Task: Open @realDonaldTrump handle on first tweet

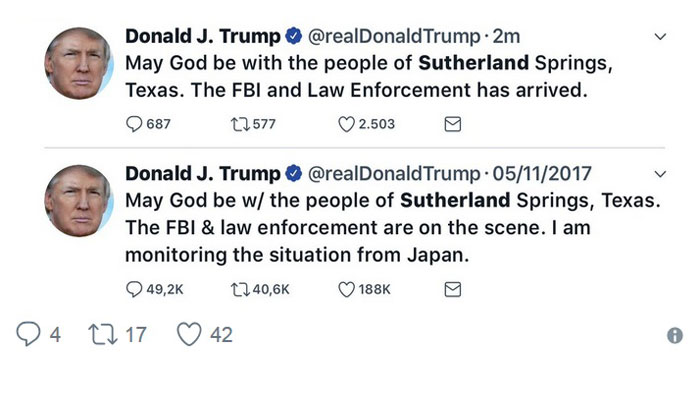Action: tap(394, 36)
